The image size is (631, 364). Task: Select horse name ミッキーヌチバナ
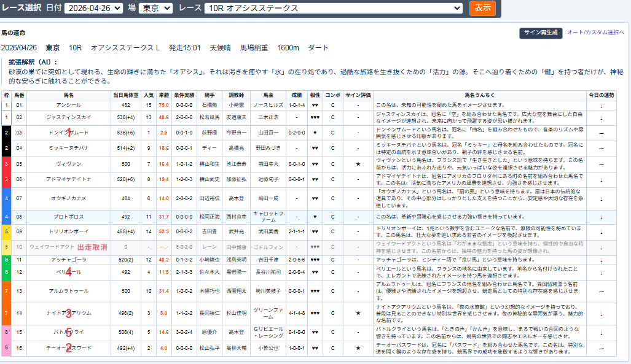[x=69, y=148]
